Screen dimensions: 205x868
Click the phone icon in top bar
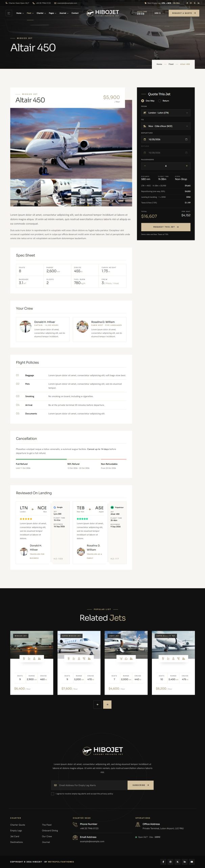click(x=34, y=3)
